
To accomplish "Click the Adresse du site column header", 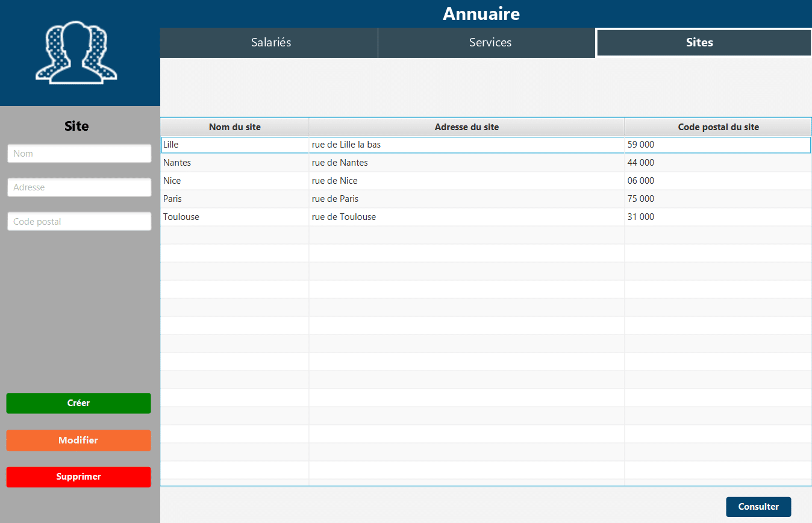I will pyautogui.click(x=466, y=127).
